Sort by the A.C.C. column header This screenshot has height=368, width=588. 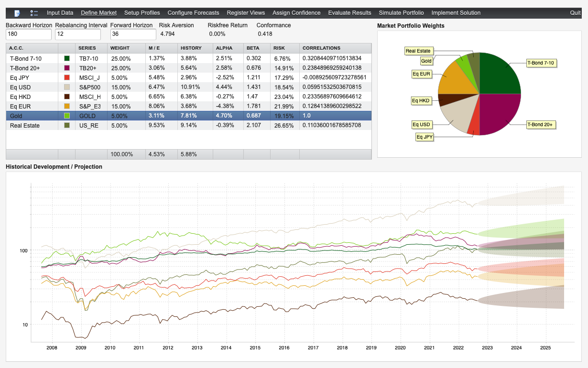[x=32, y=48]
